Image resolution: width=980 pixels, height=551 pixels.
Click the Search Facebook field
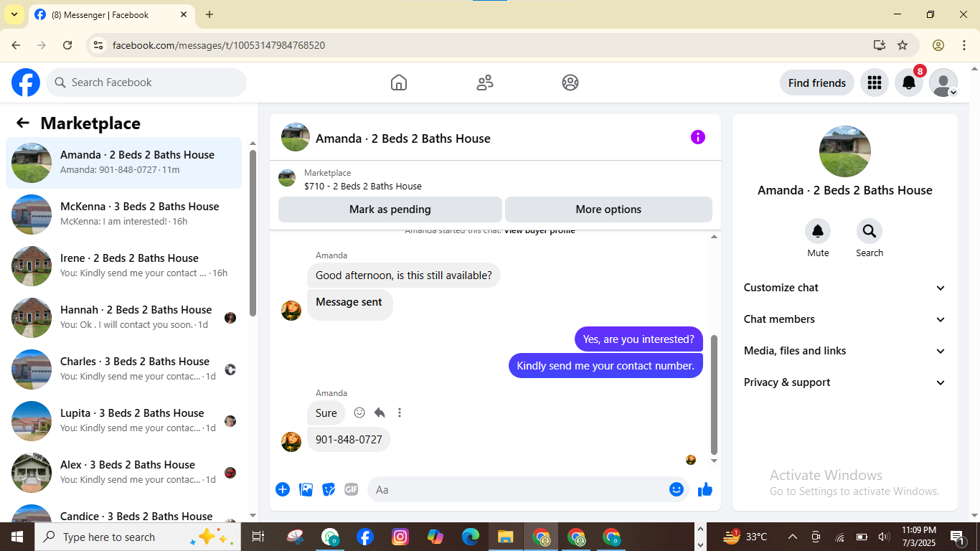point(146,83)
